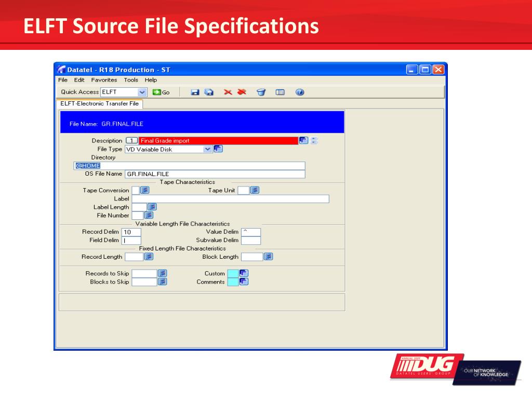This screenshot has height=399, width=532.
Task: Click the Tape Conversion input box
Action: click(136, 190)
